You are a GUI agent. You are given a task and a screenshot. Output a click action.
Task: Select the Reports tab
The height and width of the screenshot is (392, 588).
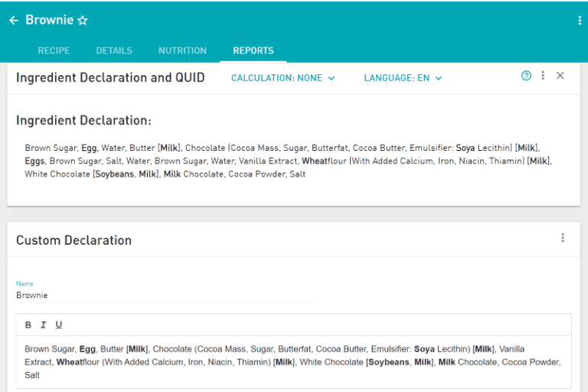tap(253, 51)
